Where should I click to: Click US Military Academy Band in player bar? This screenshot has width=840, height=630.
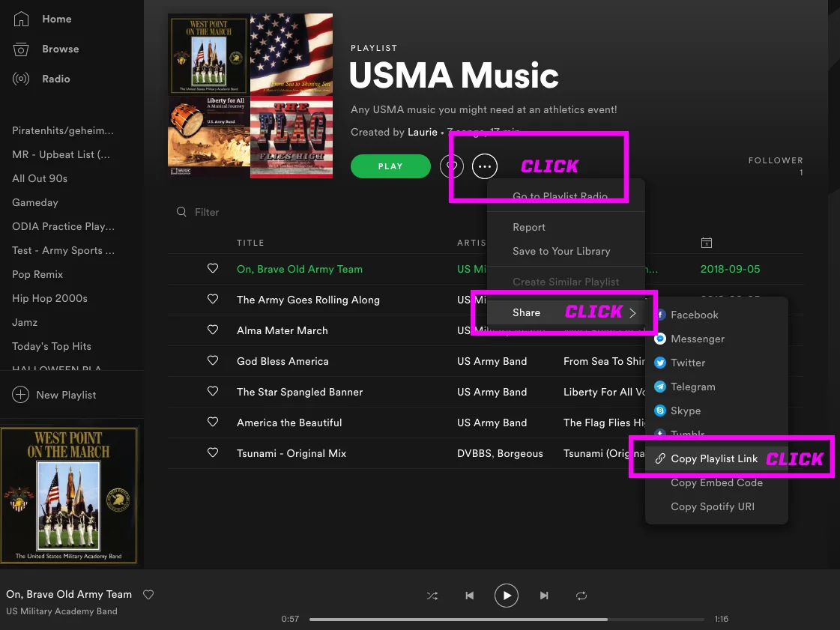(x=61, y=611)
